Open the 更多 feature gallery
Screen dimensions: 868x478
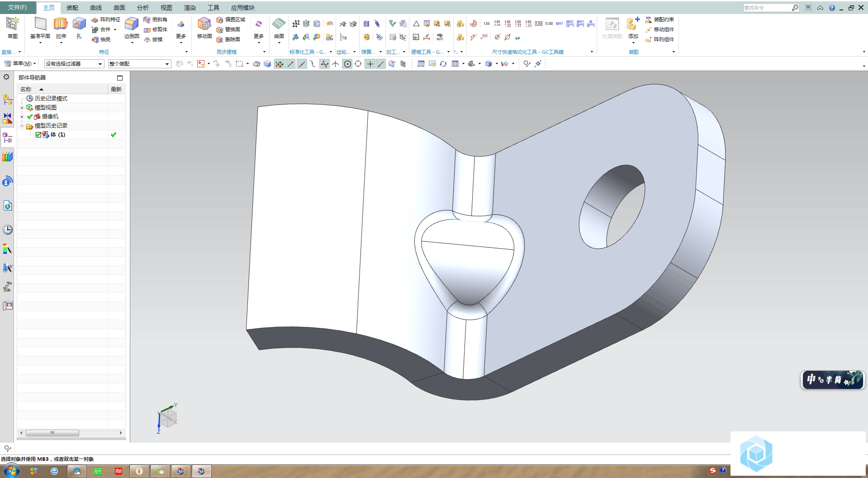181,30
